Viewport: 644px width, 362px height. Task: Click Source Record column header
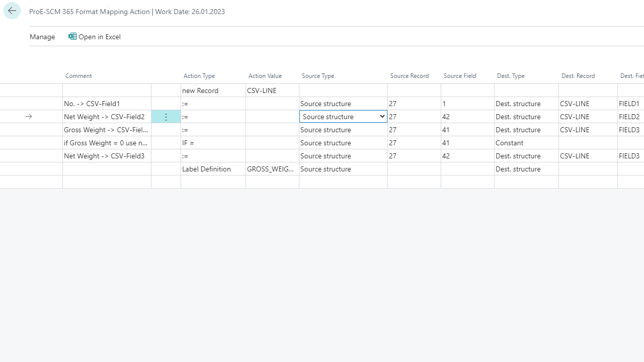click(x=410, y=76)
